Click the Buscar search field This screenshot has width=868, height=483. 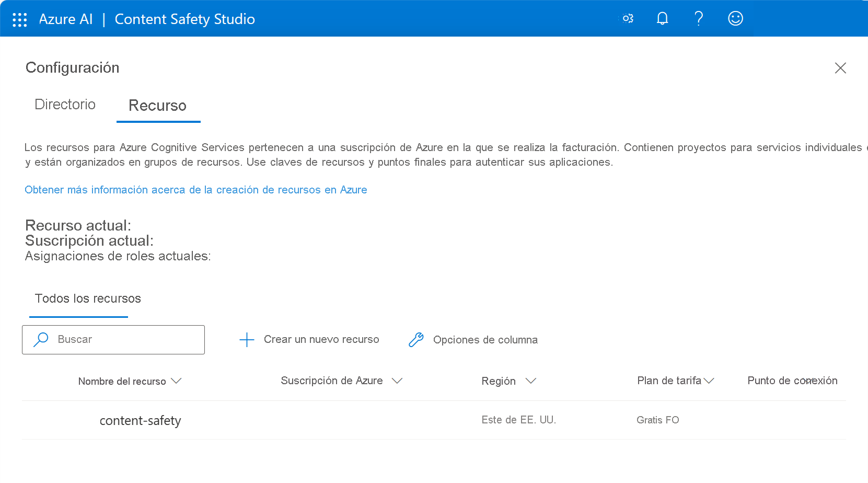click(x=113, y=340)
